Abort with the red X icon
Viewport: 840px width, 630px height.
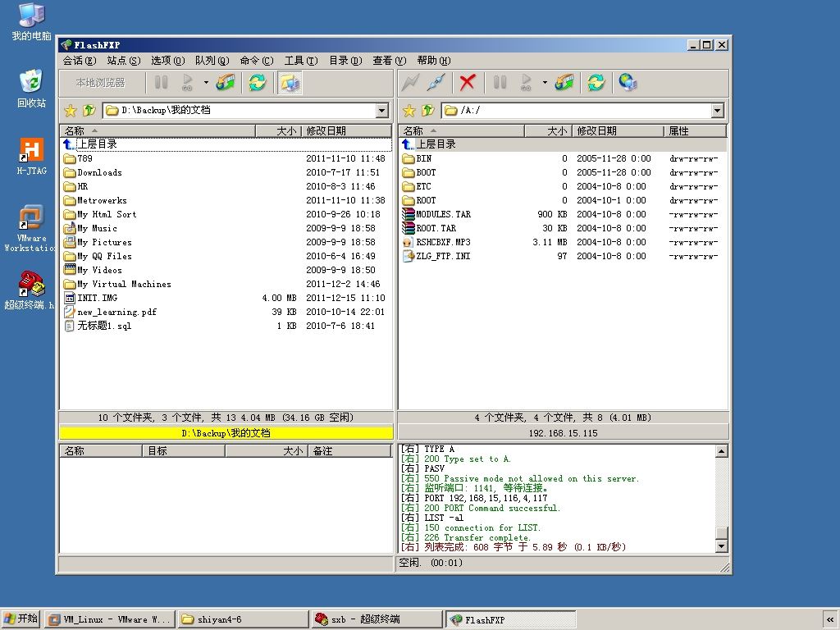(x=467, y=83)
